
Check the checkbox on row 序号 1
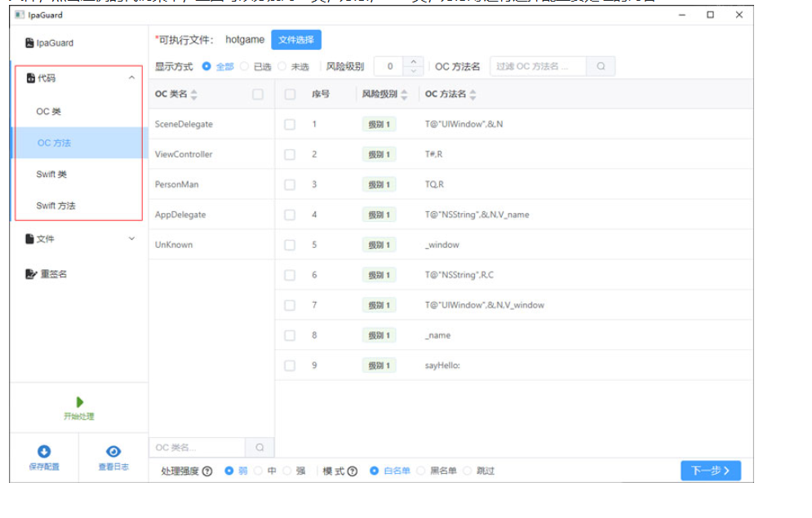[290, 124]
